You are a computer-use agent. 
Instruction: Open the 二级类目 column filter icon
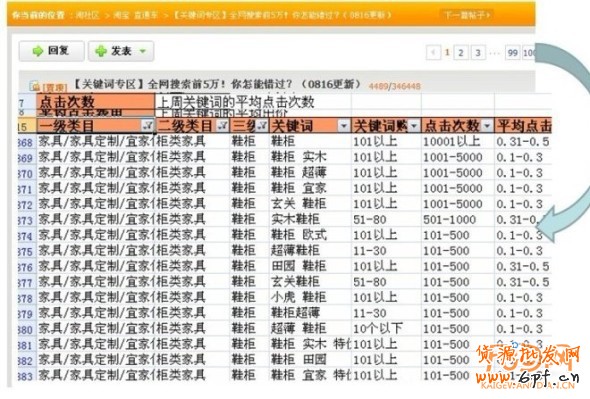[x=223, y=125]
